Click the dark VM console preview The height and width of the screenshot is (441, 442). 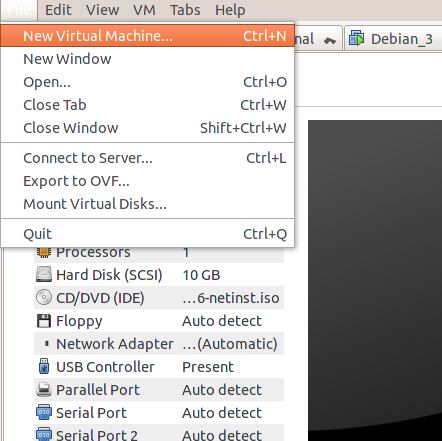coord(375,280)
